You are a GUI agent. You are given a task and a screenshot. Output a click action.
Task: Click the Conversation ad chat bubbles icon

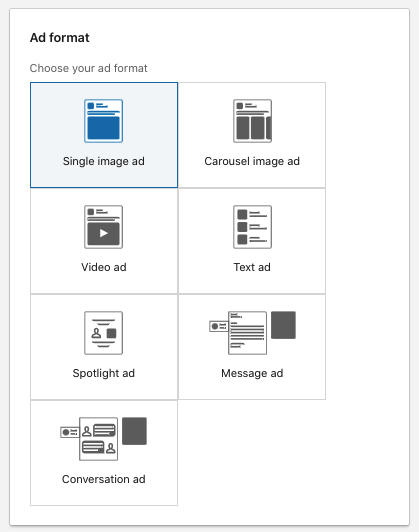[99, 439]
